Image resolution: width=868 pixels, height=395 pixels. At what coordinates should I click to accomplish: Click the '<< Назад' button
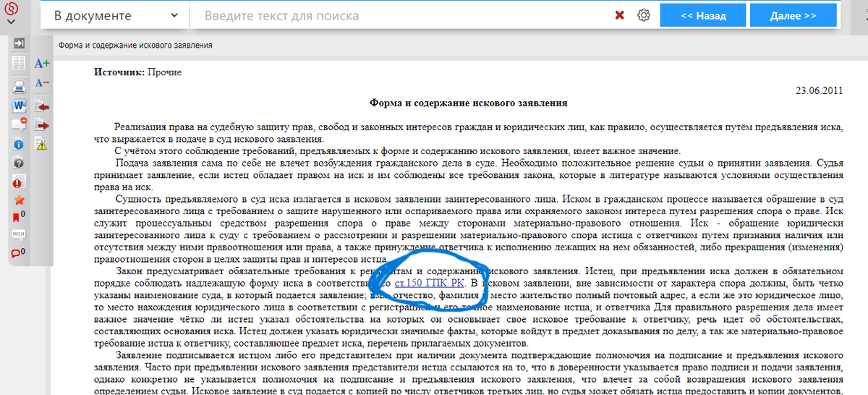click(x=703, y=15)
